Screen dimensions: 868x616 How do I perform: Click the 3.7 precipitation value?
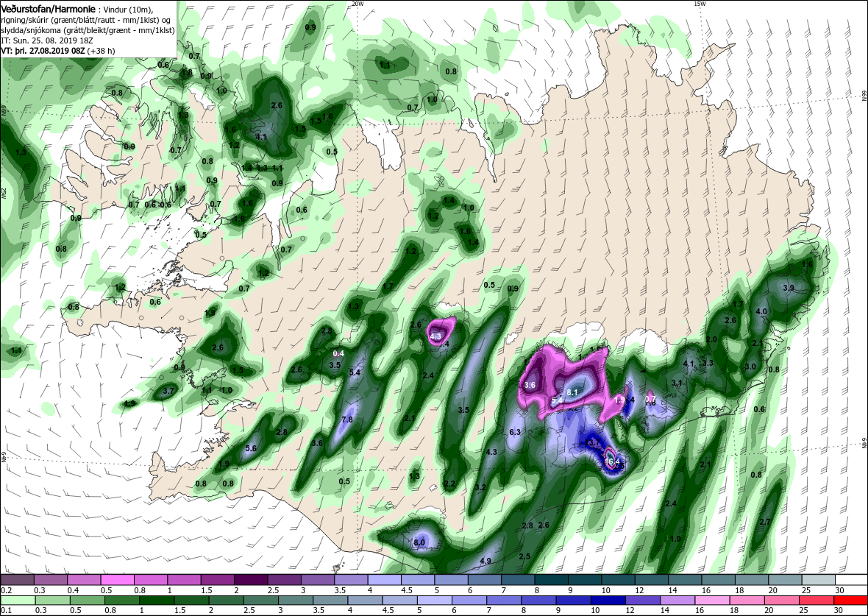click(169, 391)
